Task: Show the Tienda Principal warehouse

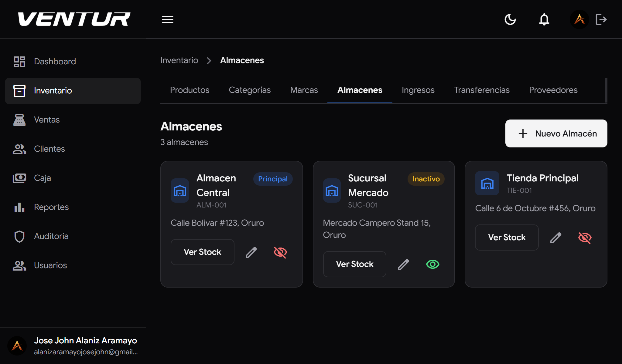Action: coord(585,238)
